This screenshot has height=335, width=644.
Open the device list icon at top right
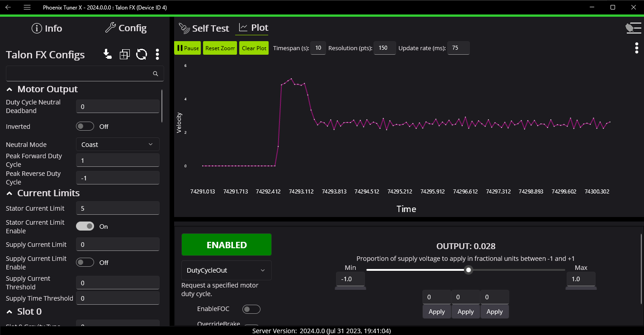pyautogui.click(x=633, y=28)
